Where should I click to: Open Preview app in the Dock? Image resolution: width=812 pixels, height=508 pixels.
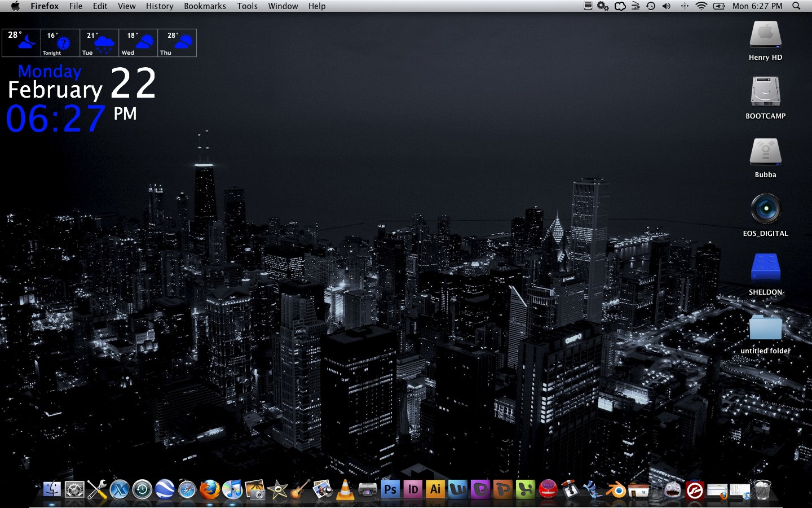coord(323,489)
